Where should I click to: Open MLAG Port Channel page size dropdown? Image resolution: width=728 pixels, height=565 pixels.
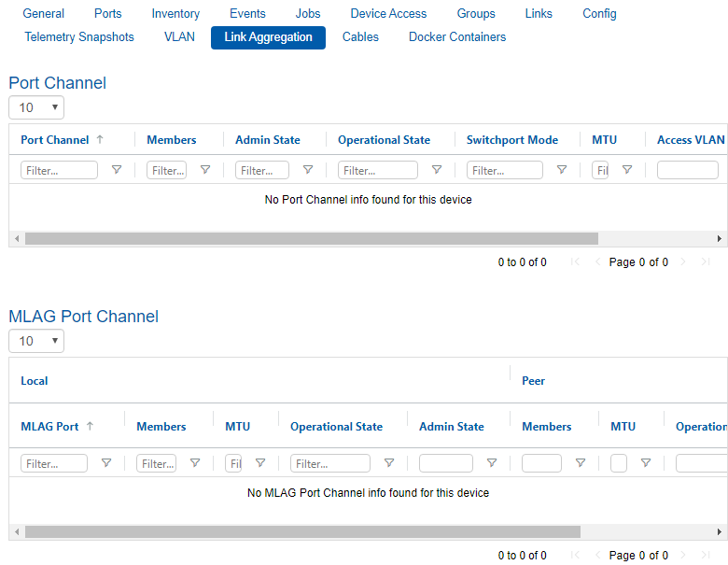click(36, 341)
